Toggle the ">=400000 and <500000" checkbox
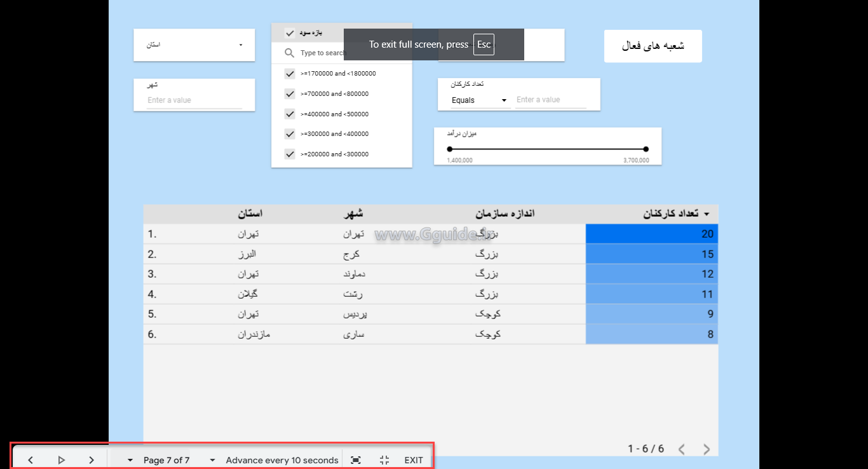 pos(290,114)
